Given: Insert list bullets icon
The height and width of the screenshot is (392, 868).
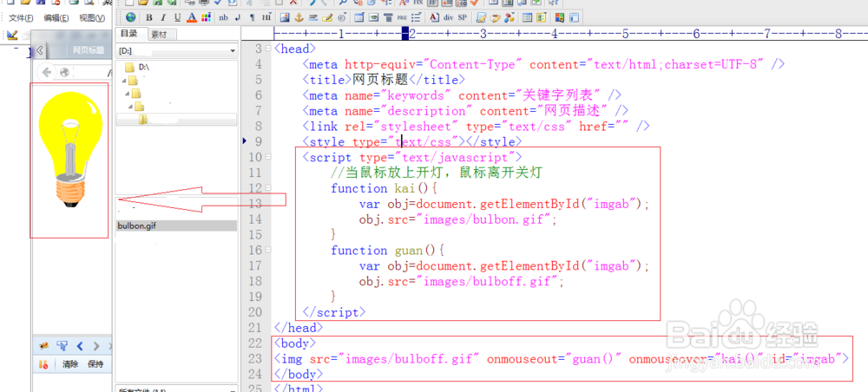Looking at the screenshot, I should point(416,17).
